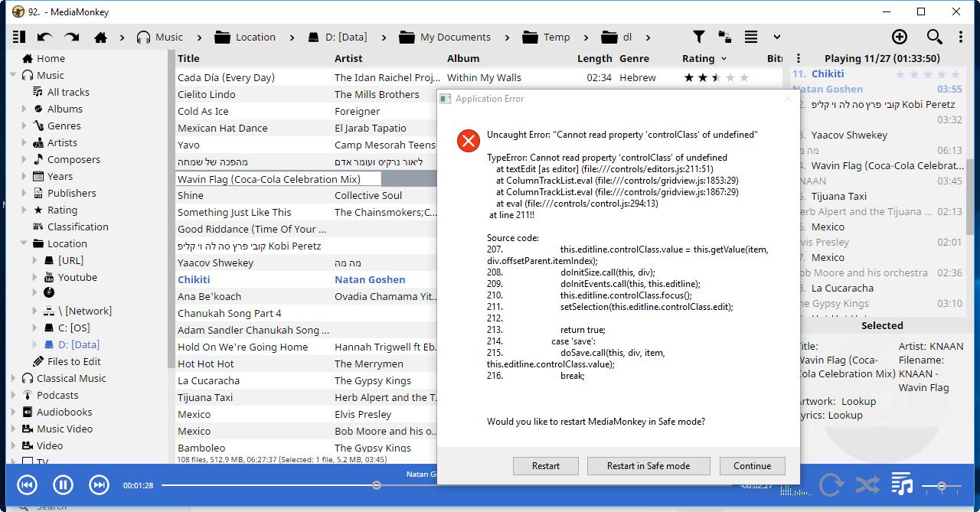
Task: Click the Restart in Safe mode button
Action: pyautogui.click(x=648, y=465)
